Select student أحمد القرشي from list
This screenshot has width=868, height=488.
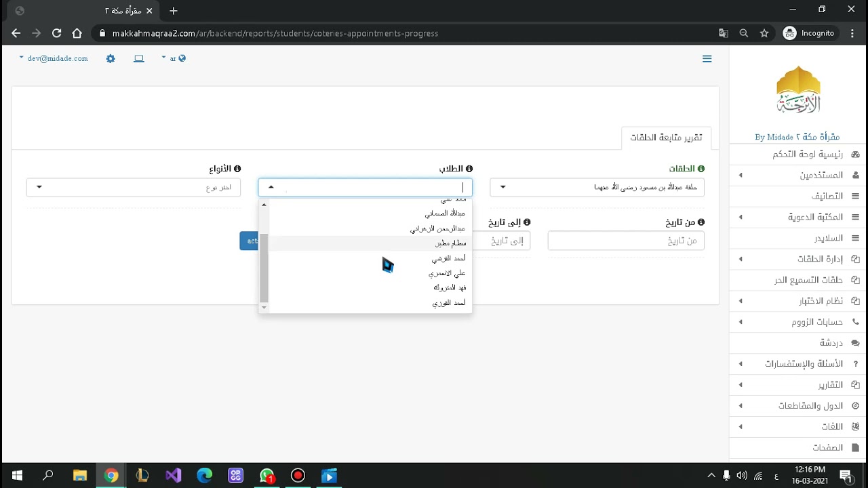[370, 258]
